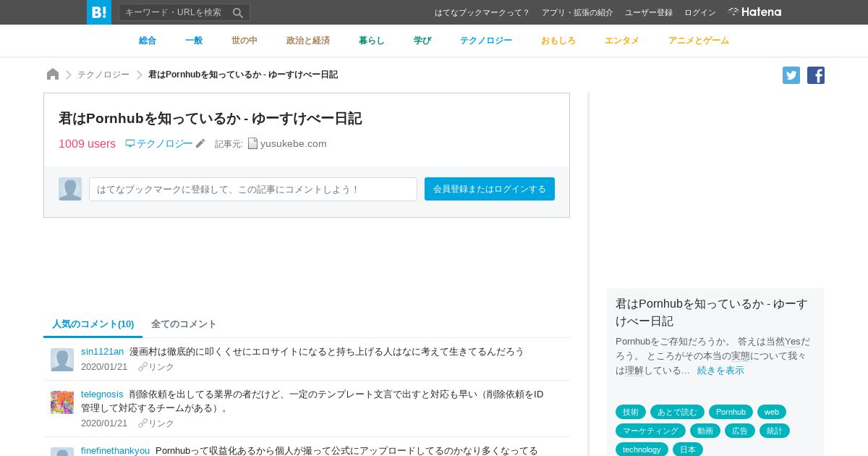The width and height of the screenshot is (868, 456).
Task: Click the マーケティング tag
Action: click(x=650, y=431)
